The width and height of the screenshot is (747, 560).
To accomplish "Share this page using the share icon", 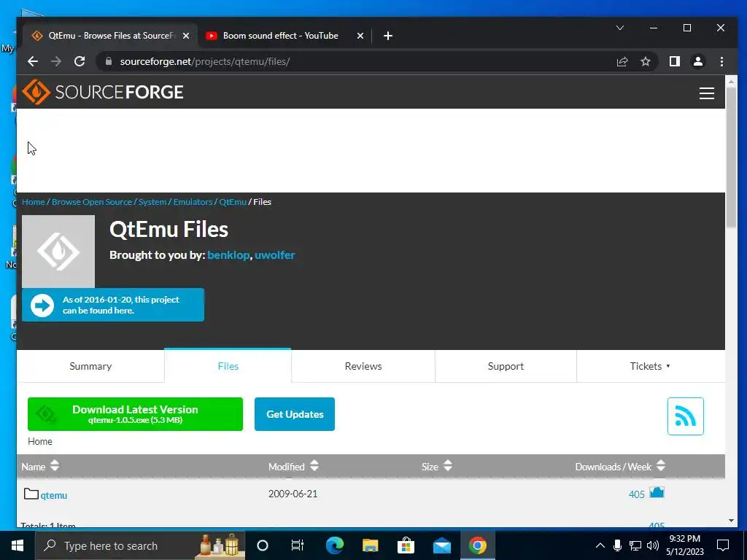I will [622, 61].
